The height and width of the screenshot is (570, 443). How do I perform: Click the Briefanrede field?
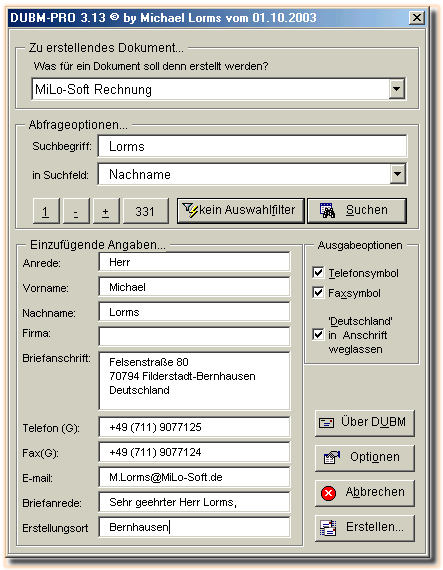click(194, 502)
